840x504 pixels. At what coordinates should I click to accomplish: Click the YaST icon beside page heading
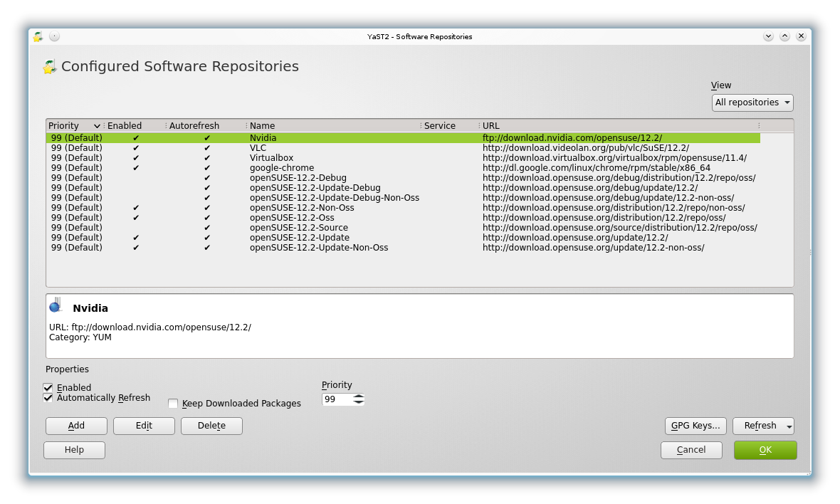pos(50,66)
